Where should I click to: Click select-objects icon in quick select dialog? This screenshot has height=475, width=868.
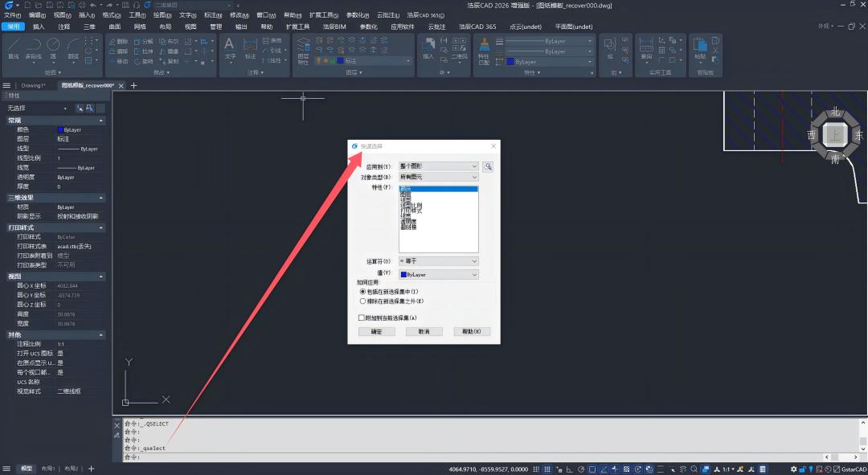pyautogui.click(x=488, y=166)
